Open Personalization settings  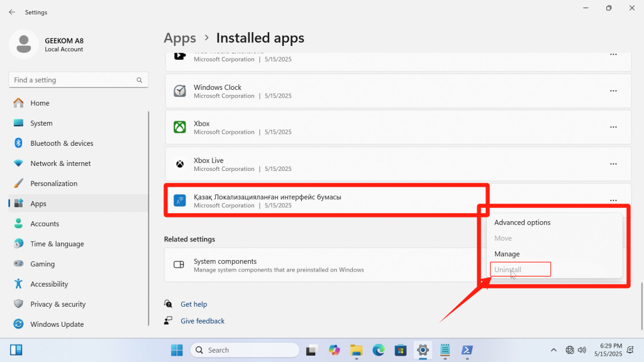[78, 184]
